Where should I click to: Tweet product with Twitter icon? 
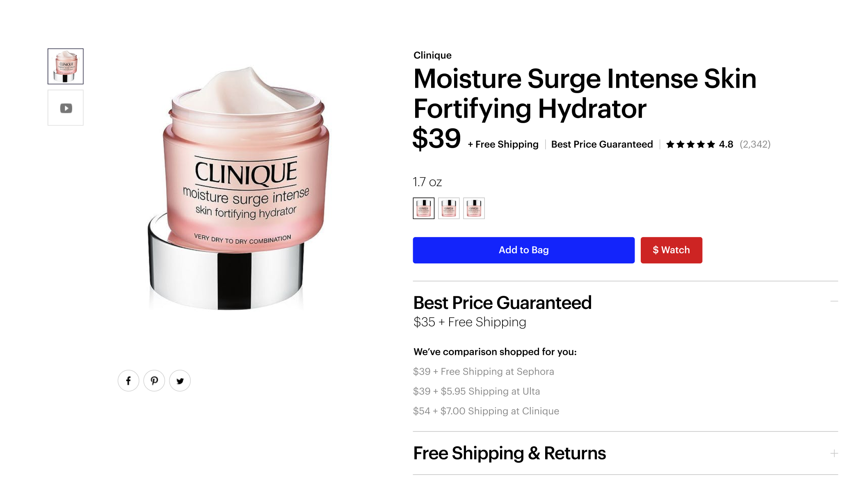pyautogui.click(x=180, y=381)
